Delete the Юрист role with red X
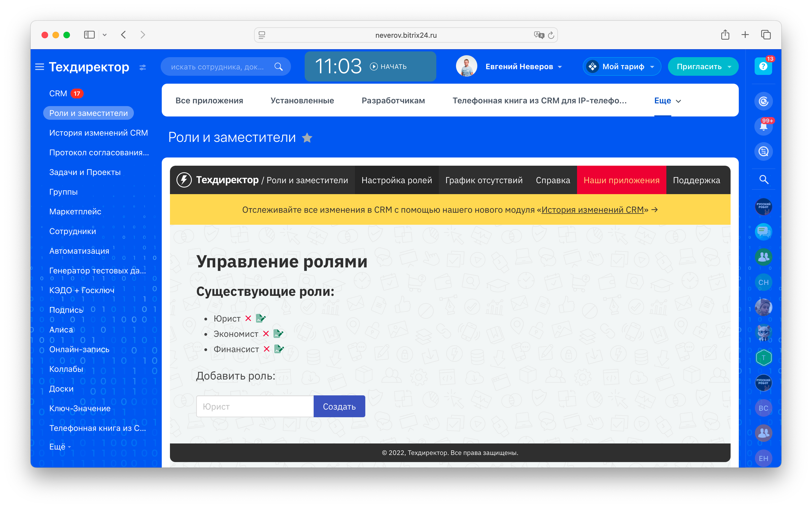Image resolution: width=812 pixels, height=508 pixels. pos(248,318)
